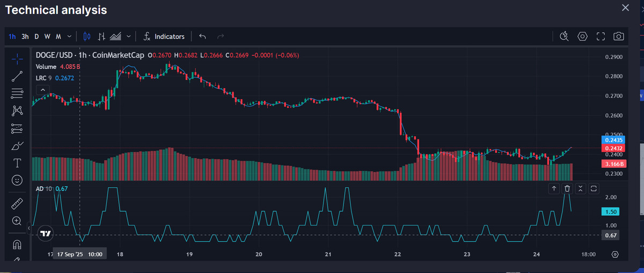644x273 pixels.
Task: Switch to the D daily timeframe
Action: pyautogui.click(x=36, y=36)
